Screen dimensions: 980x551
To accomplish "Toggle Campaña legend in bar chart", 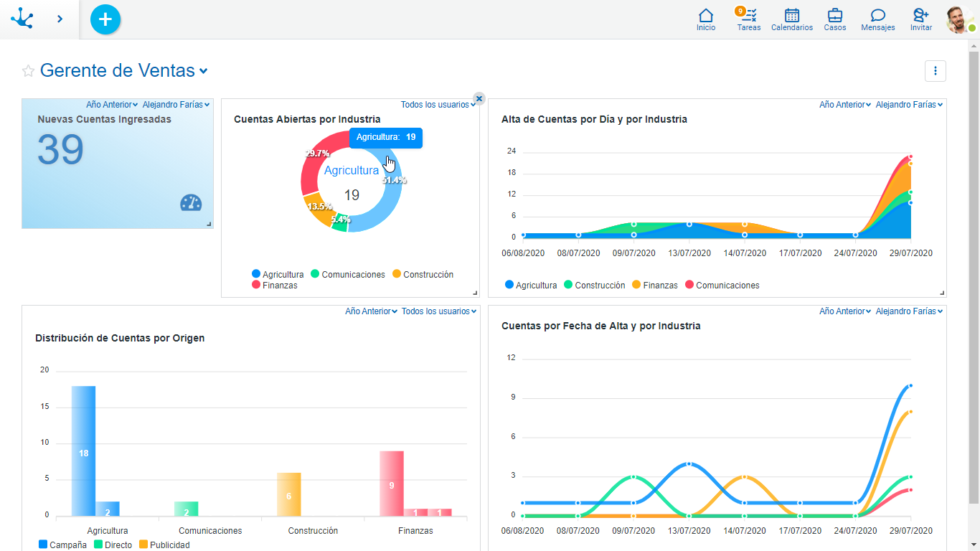I will point(62,545).
